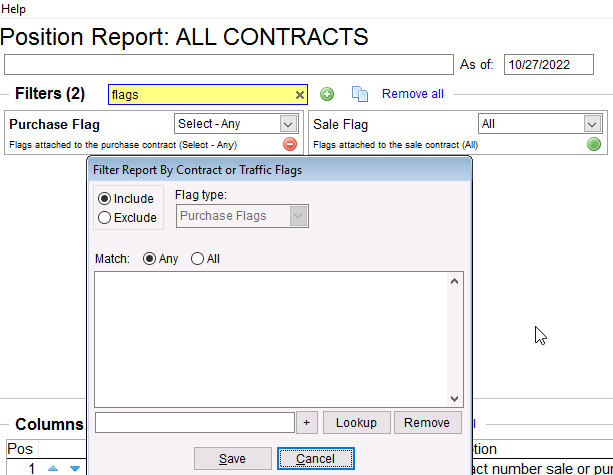613x475 pixels.
Task: Move row 1 down with the blue arrow
Action: click(x=75, y=468)
